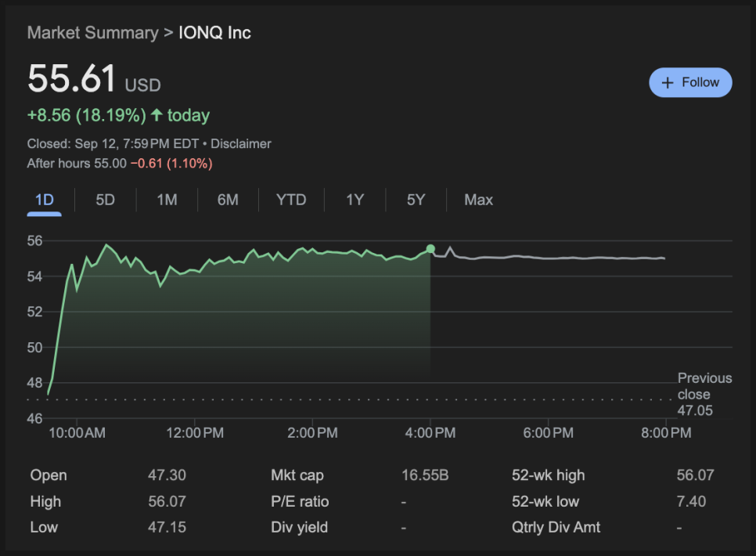
Task: Click the Closed: Sep 12, 7:59 PM EDT text
Action: click(113, 144)
